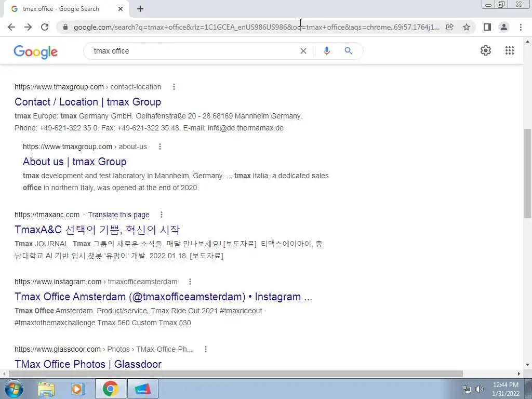This screenshot has width=532, height=399.
Task: Click the instagram.com tmaxofficeamsterdam URL text
Action: tap(96, 282)
